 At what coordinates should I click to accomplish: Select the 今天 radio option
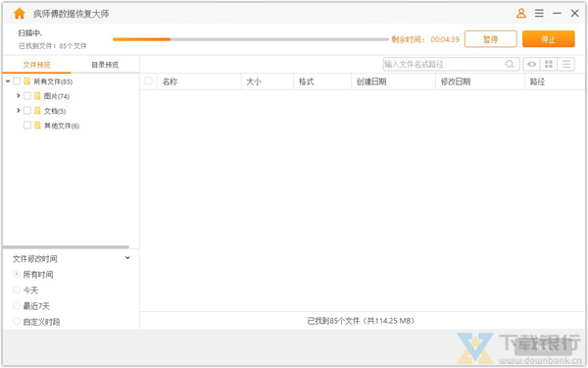point(17,289)
